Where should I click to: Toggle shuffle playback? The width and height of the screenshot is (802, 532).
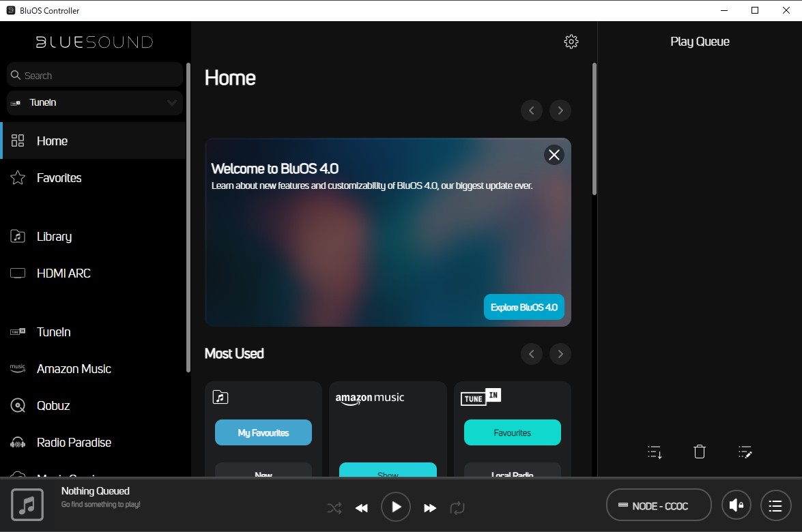click(x=334, y=507)
